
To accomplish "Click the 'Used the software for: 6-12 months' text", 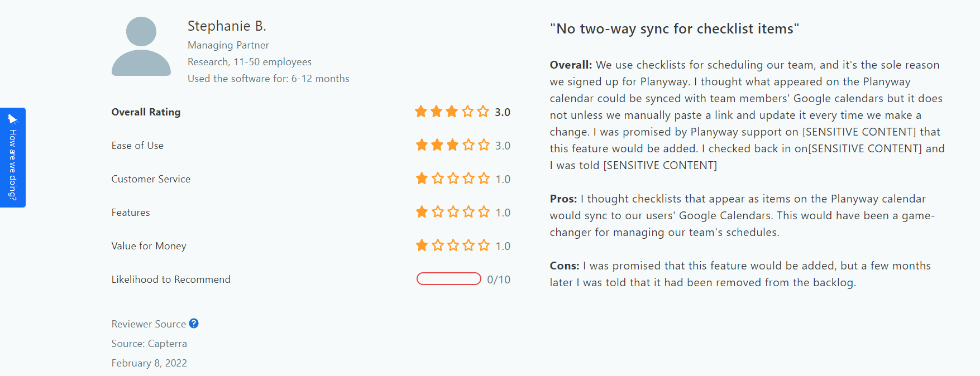I will point(268,78).
